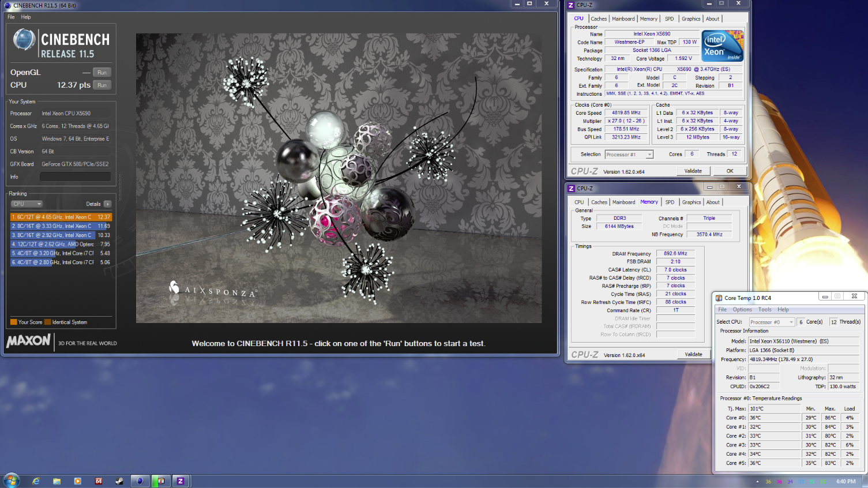Switch to Memory tab in top CPU-Z
Viewport: 868px width, 488px height.
coord(649,18)
